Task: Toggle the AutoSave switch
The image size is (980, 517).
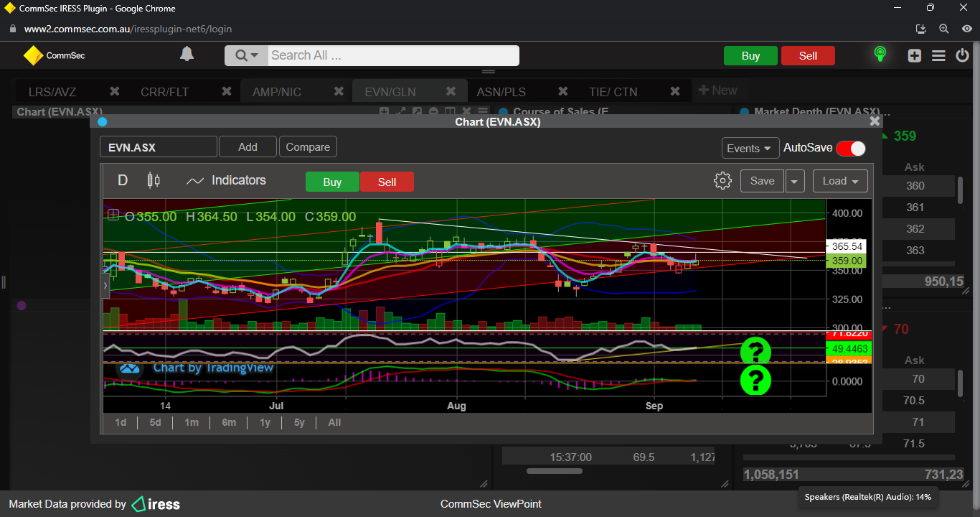Action: pos(850,148)
